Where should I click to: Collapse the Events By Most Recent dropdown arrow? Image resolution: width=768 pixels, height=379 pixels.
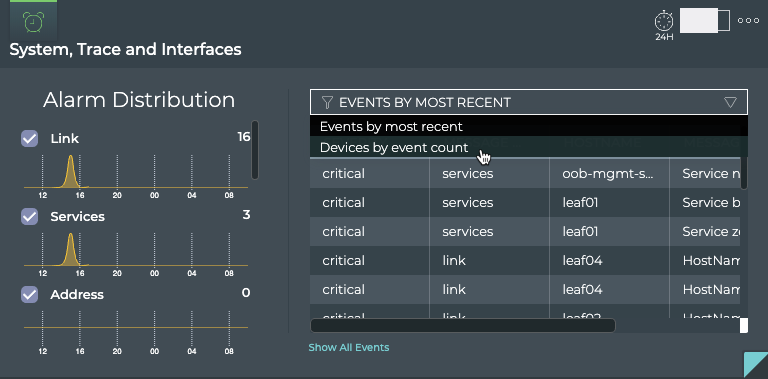coord(730,102)
